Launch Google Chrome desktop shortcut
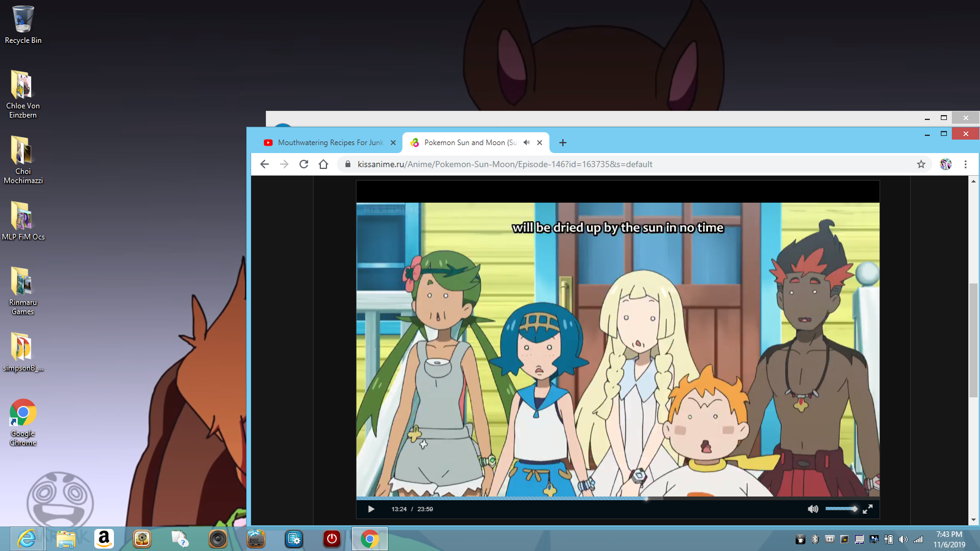980x551 pixels. coord(23,422)
